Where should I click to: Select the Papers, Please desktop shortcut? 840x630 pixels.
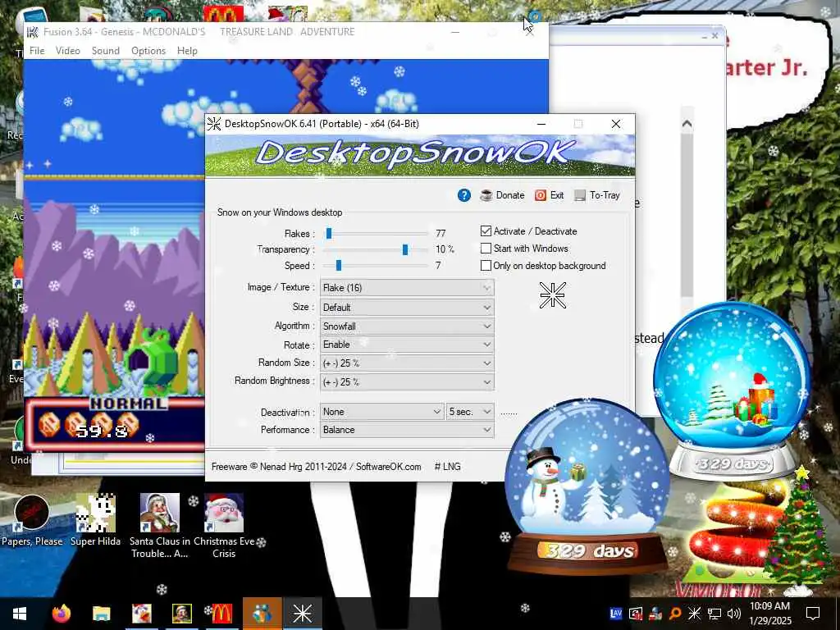click(32, 521)
